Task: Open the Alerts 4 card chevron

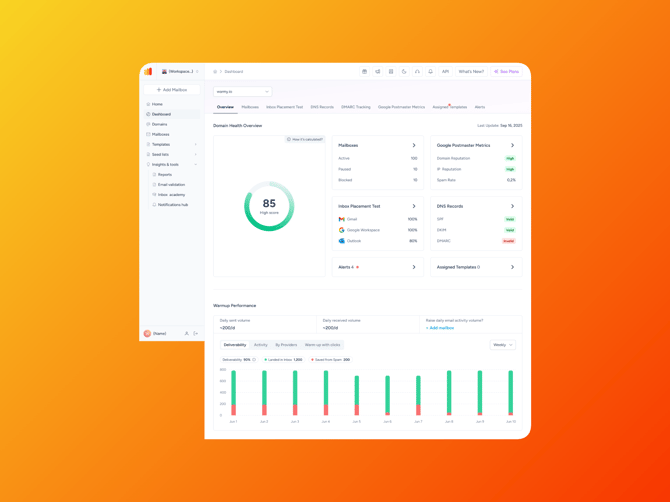Action: tap(414, 267)
